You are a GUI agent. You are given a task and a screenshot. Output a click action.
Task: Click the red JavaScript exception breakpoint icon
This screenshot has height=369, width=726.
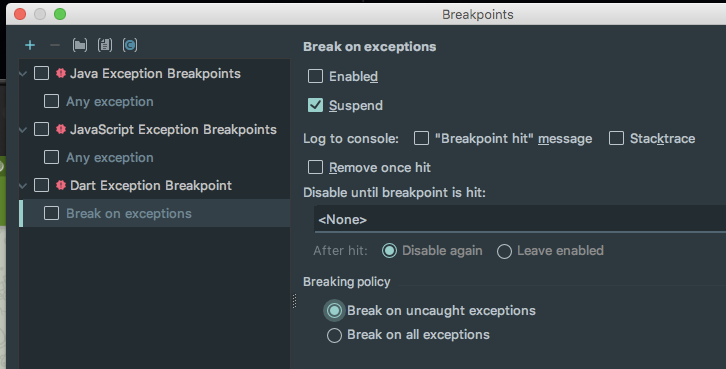coord(61,129)
